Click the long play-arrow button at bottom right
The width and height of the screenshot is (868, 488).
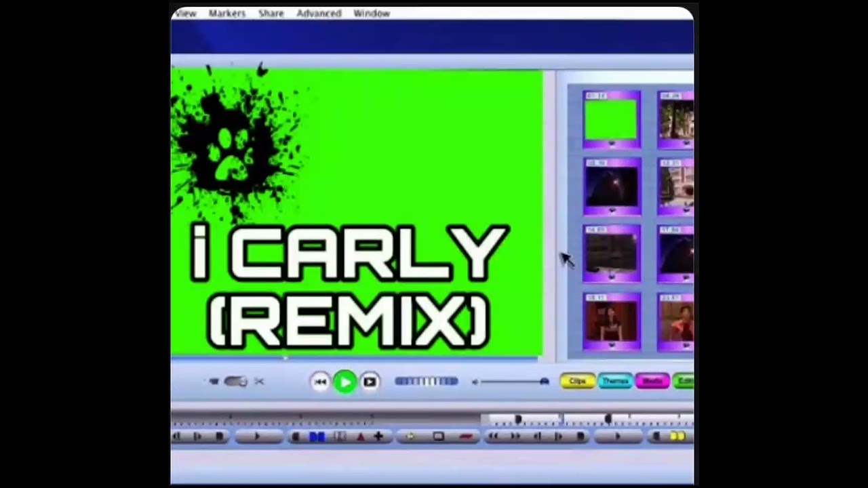(618, 437)
